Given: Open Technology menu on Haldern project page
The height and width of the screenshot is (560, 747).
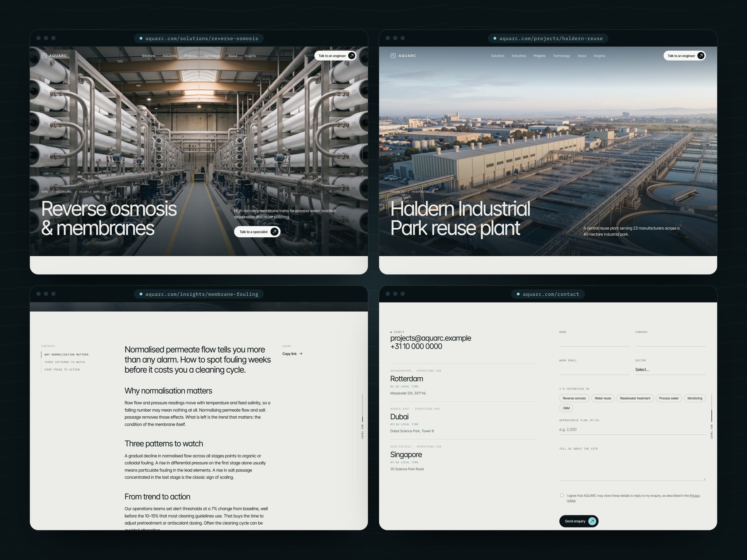Looking at the screenshot, I should (x=561, y=56).
